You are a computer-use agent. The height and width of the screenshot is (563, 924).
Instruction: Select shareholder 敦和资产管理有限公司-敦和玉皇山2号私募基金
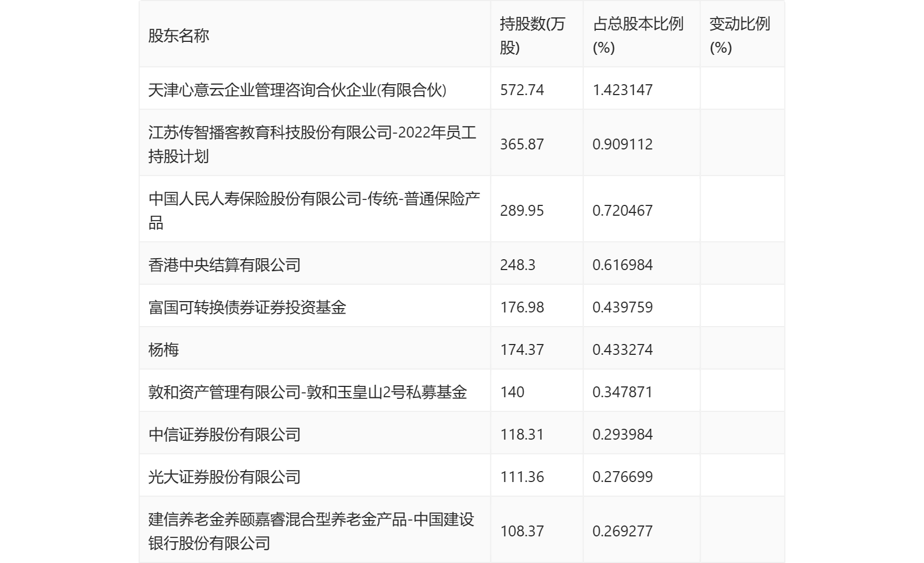click(x=308, y=392)
